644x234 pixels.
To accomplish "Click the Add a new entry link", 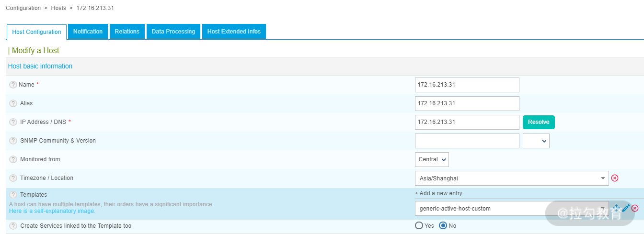I will tap(438, 193).
